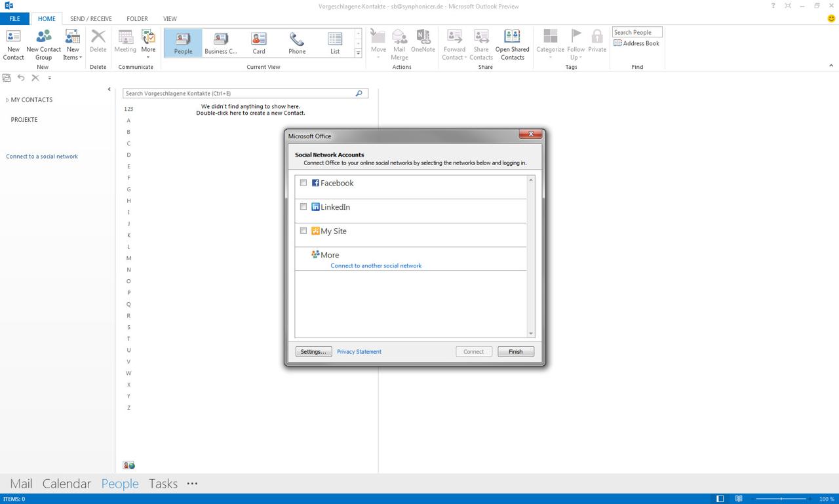Send contact to OneNote
This screenshot has width=839, height=504.
point(423,41)
